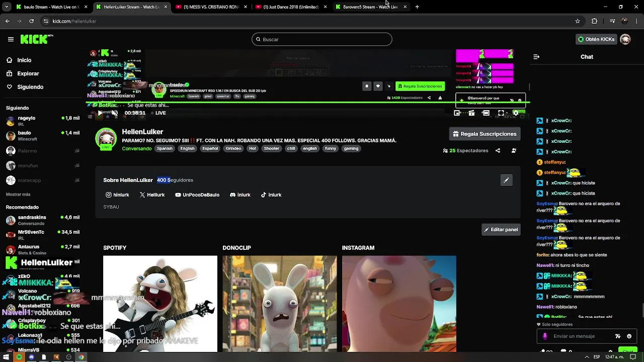
Task: Enable picture-in-picture on player
Action: (457, 113)
